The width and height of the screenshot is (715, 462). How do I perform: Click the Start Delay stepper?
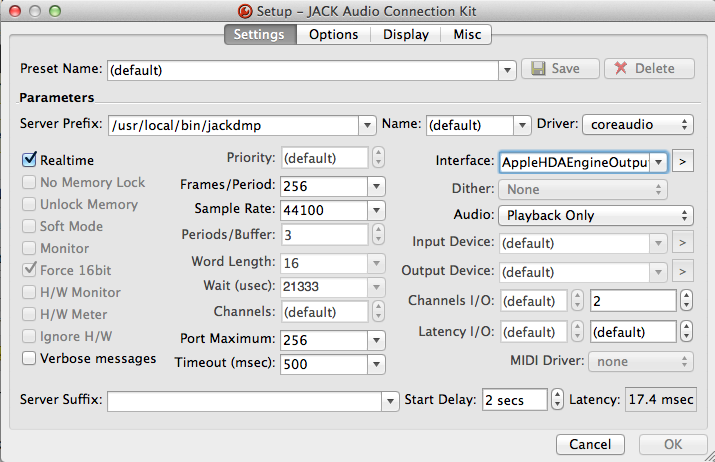tap(557, 400)
